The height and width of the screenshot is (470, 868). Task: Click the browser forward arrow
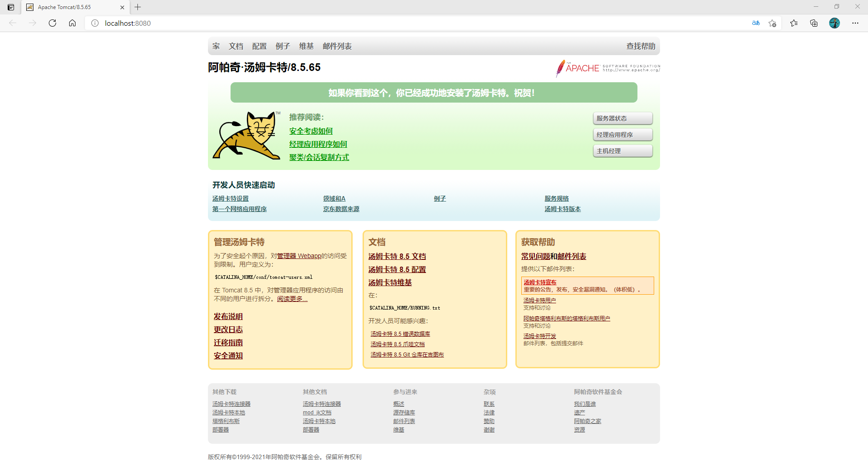(33, 23)
